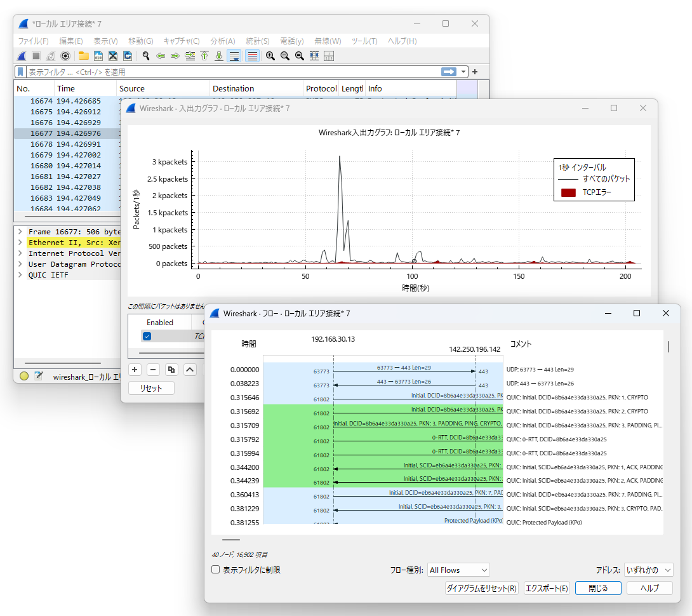Expand the Internet Protocol Version tree node
The width and height of the screenshot is (692, 616).
[20, 253]
